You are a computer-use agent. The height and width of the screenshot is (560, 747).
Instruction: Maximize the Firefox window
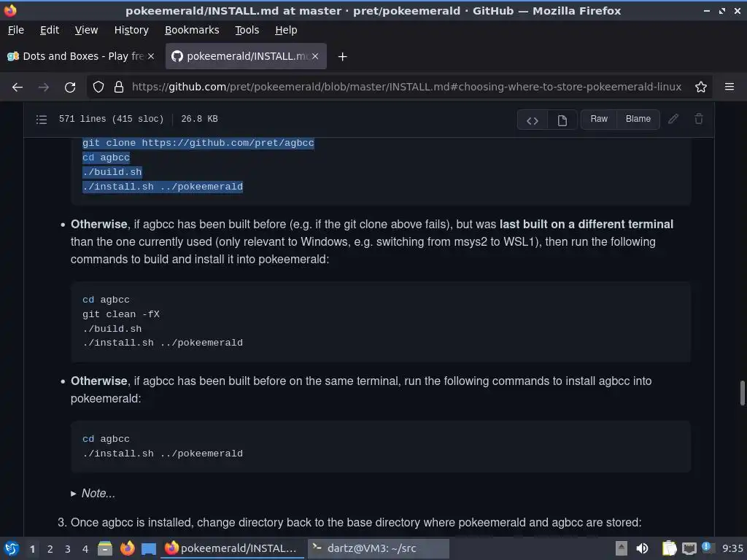coord(722,10)
